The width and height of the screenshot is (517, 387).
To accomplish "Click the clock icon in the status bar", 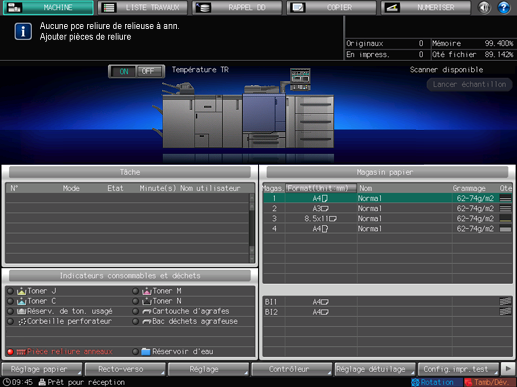I will coord(7,382).
